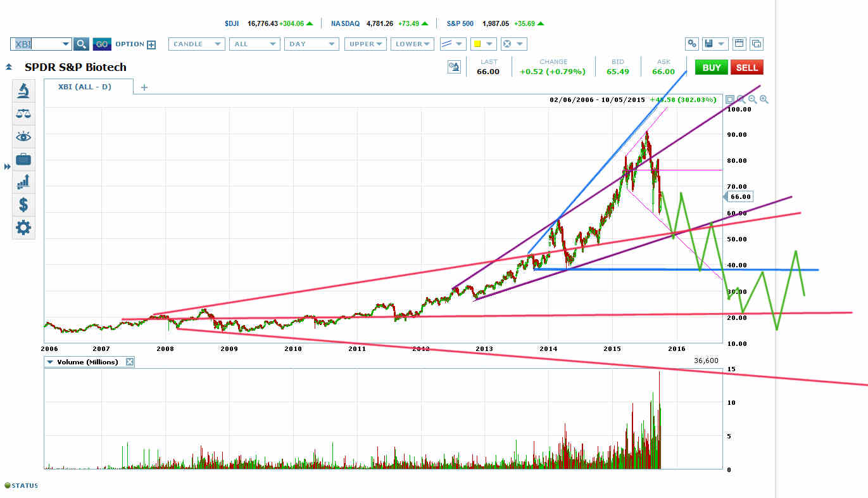Click the magnifier symbol search button
Viewport: 868px width, 498px height.
tap(81, 44)
